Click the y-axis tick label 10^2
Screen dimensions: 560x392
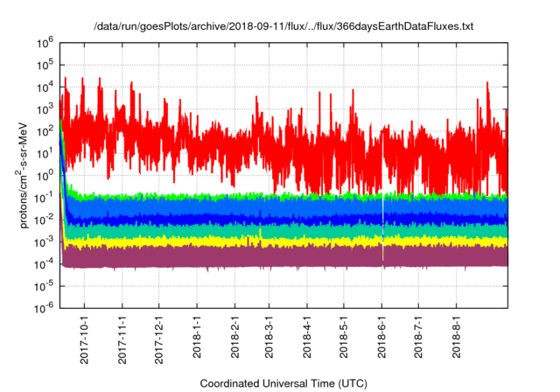point(45,131)
